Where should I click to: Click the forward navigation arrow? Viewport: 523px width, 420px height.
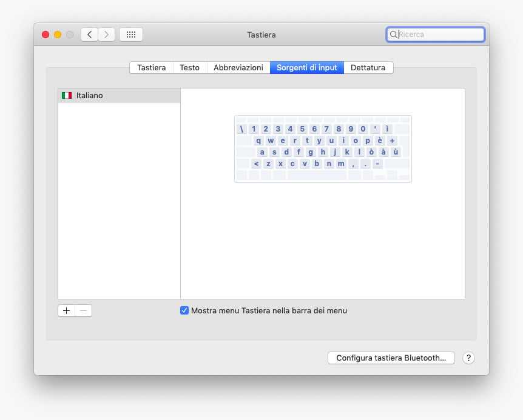coord(107,35)
